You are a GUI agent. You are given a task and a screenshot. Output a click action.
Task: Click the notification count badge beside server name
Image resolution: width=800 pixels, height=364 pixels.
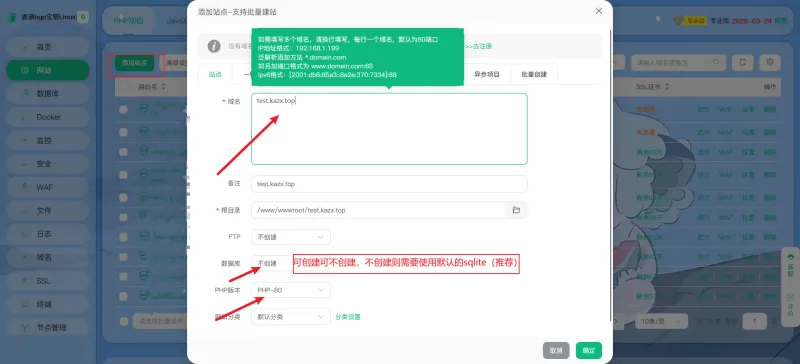[x=83, y=17]
